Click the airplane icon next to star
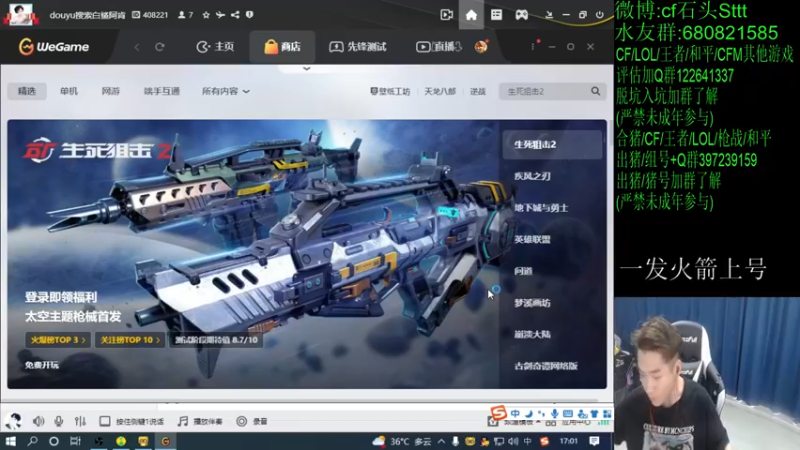Screen dimensions: 800x450 tap(220, 15)
